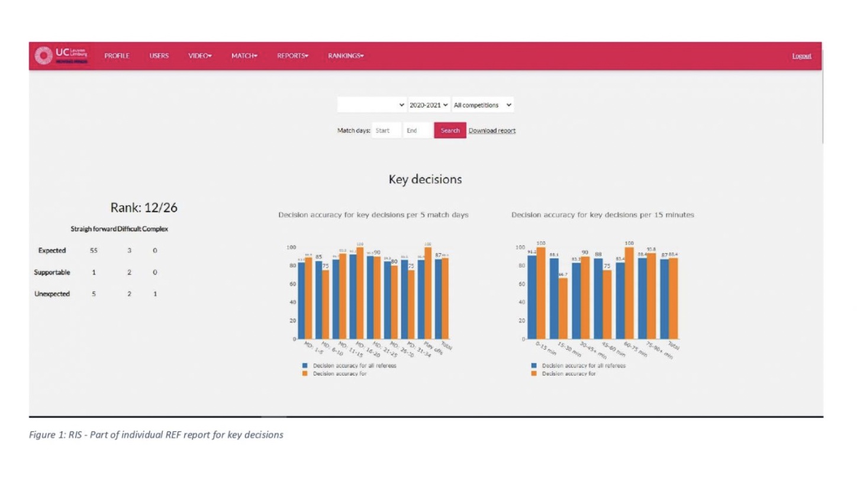Click the blue legend swatch under match days chart

(305, 366)
